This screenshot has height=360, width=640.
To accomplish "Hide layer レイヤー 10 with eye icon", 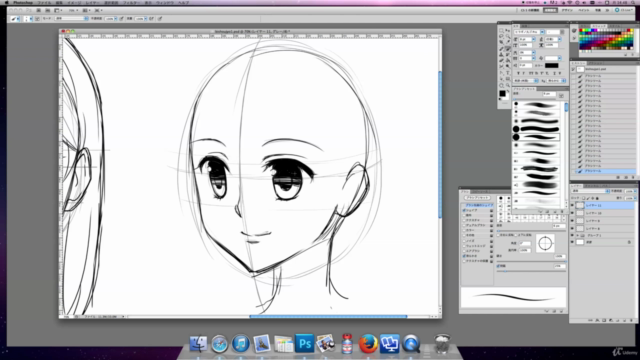I will click(572, 213).
